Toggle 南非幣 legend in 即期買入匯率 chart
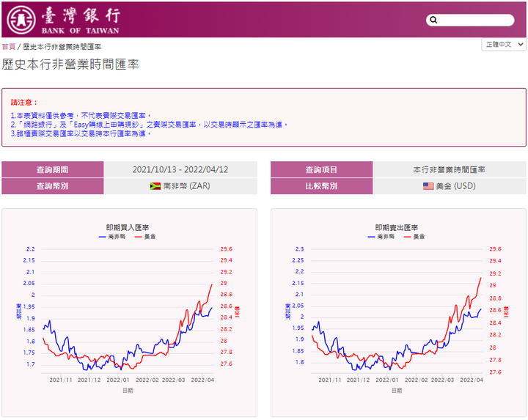This screenshot has height=420, width=528. pyautogui.click(x=112, y=237)
